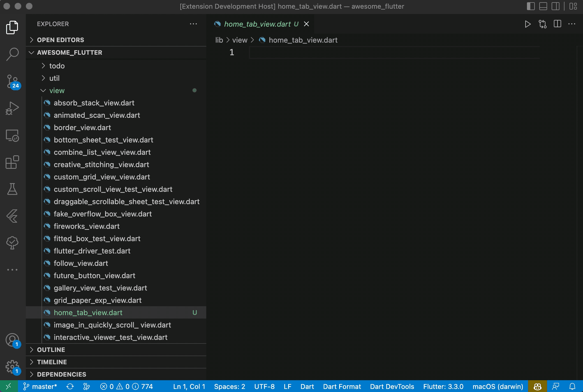Toggle the bottom panel layout button
The image size is (583, 392).
pyautogui.click(x=543, y=6)
